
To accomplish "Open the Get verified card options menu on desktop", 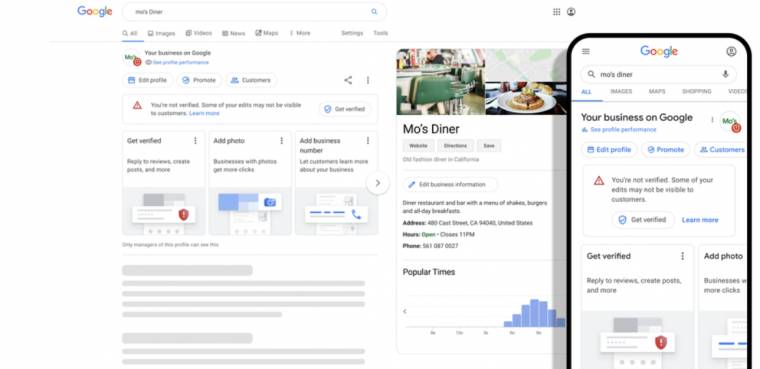I will [195, 141].
